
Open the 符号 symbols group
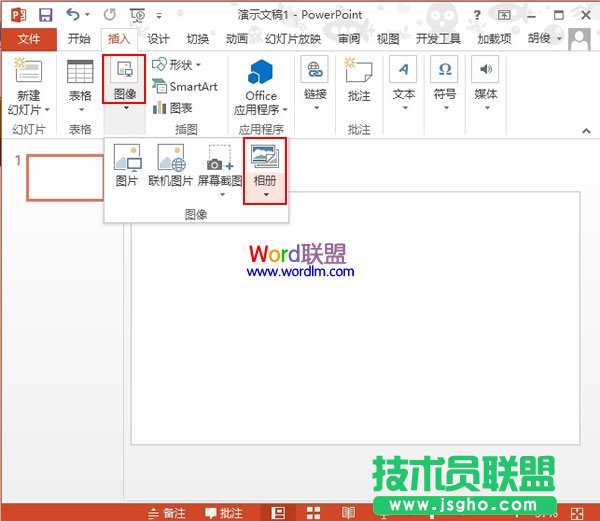pos(444,83)
